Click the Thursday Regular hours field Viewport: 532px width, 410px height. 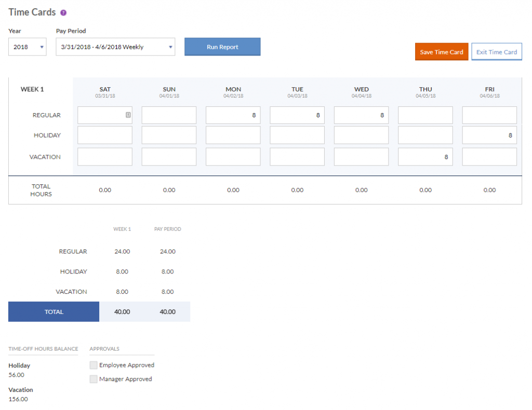point(425,115)
